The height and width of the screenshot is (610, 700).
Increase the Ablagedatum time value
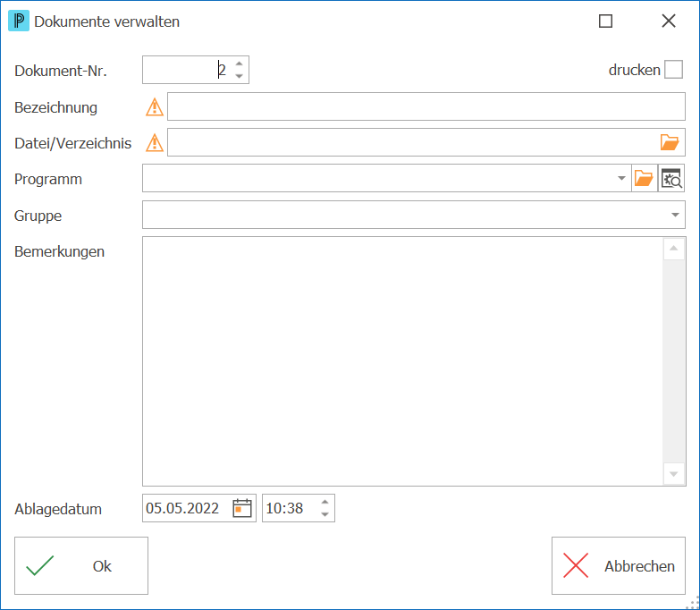[x=325, y=503]
